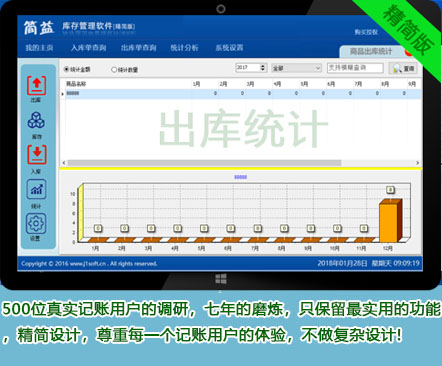Expand the 全部 category dropdown

click(318, 68)
